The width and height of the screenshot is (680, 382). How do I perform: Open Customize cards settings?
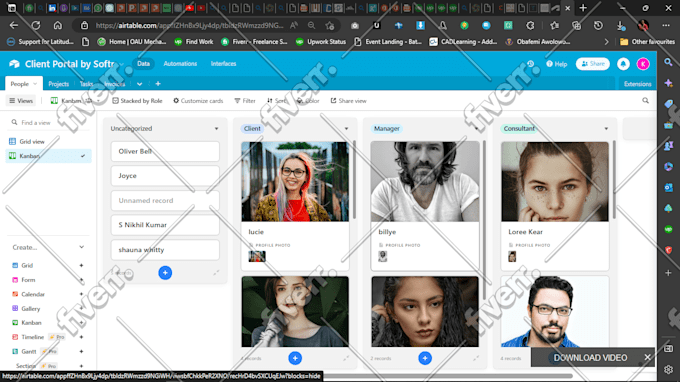click(198, 101)
